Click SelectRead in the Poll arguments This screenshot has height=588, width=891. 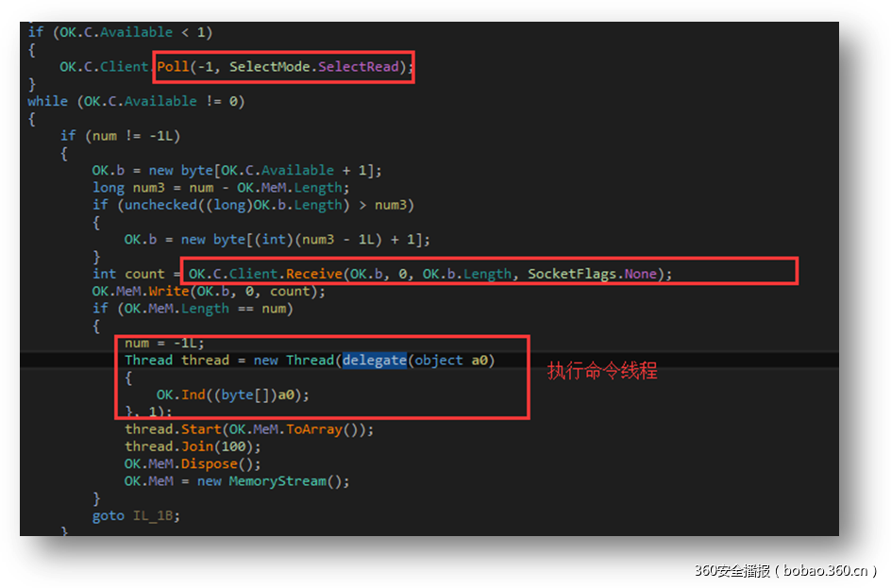(x=361, y=67)
